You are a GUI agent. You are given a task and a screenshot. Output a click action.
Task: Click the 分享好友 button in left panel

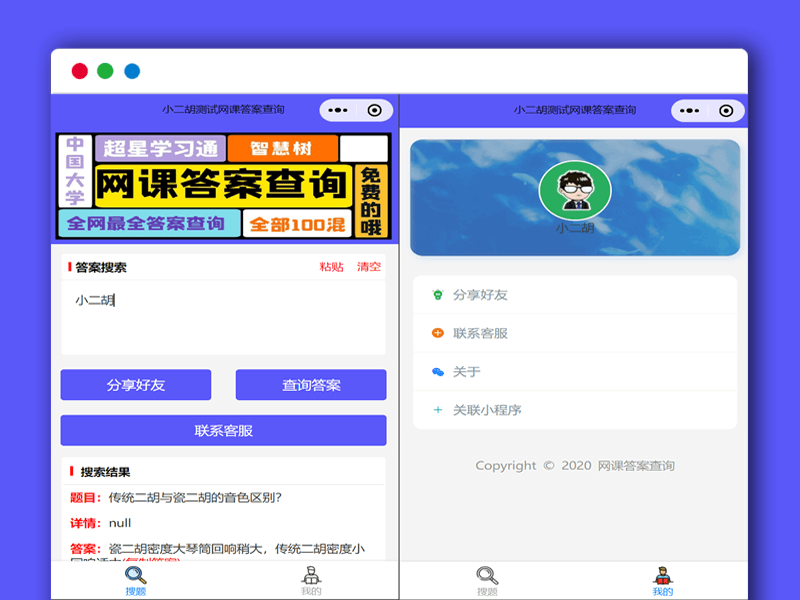(136, 385)
